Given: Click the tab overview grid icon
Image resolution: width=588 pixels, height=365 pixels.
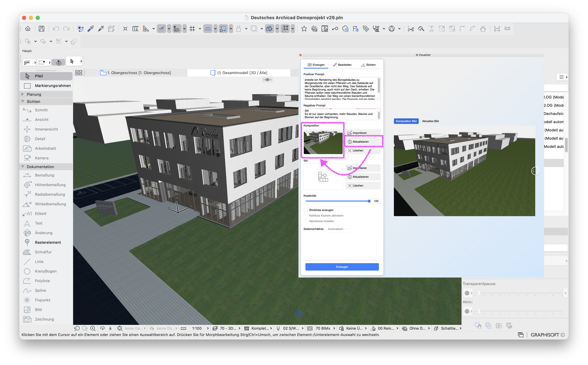Looking at the screenshot, I should [x=79, y=73].
